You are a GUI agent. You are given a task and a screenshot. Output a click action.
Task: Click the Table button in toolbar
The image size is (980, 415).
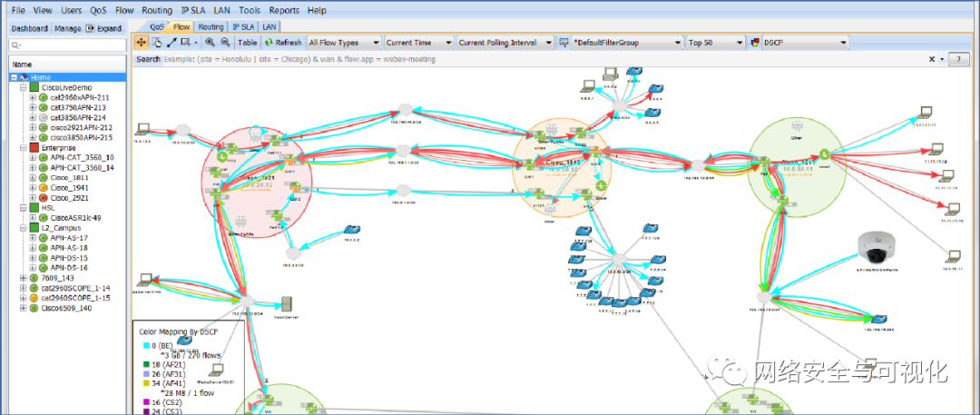[247, 43]
